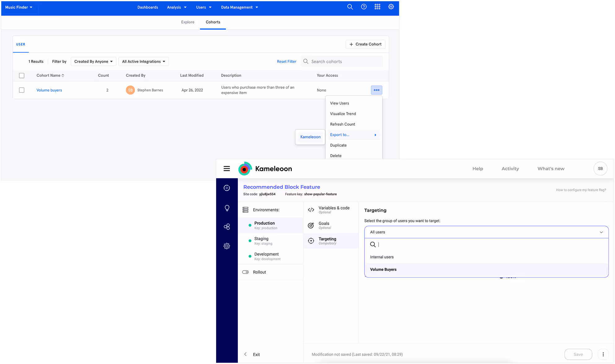Toggle the Rollout switch
Viewport: 615px width, 364px height.
(246, 272)
